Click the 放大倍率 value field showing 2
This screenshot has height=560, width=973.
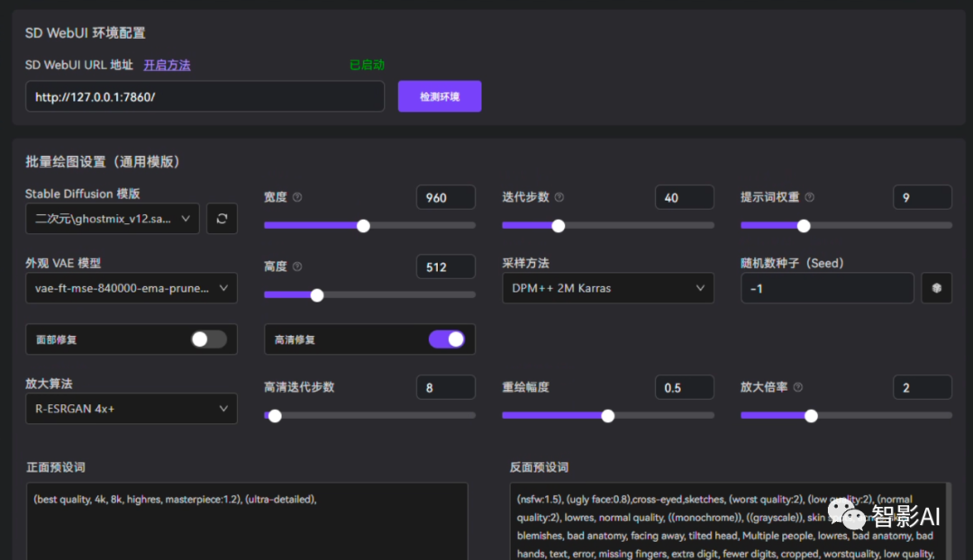pos(923,387)
